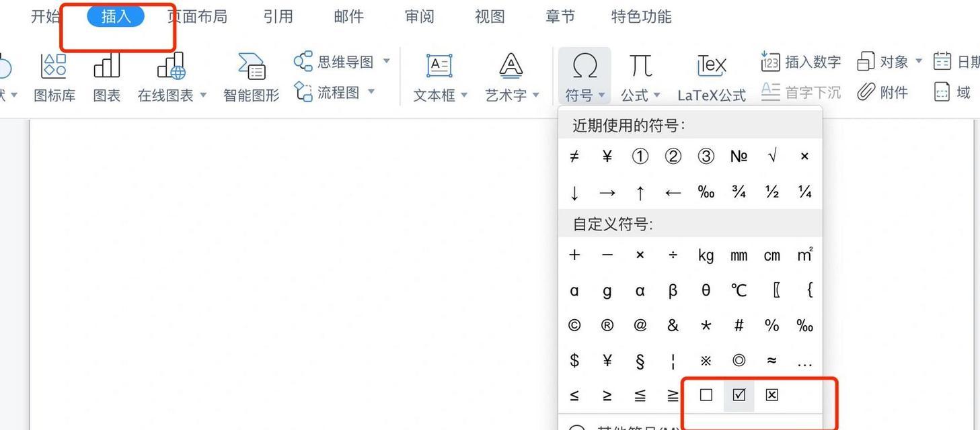Insert the ↑ up arrow symbol
The height and width of the screenshot is (430, 980).
coord(640,193)
